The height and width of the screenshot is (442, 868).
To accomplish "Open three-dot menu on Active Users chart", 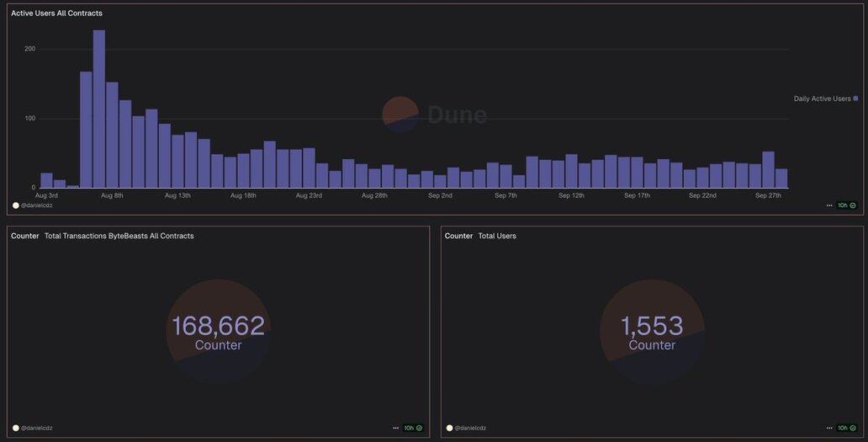I will pyautogui.click(x=829, y=205).
